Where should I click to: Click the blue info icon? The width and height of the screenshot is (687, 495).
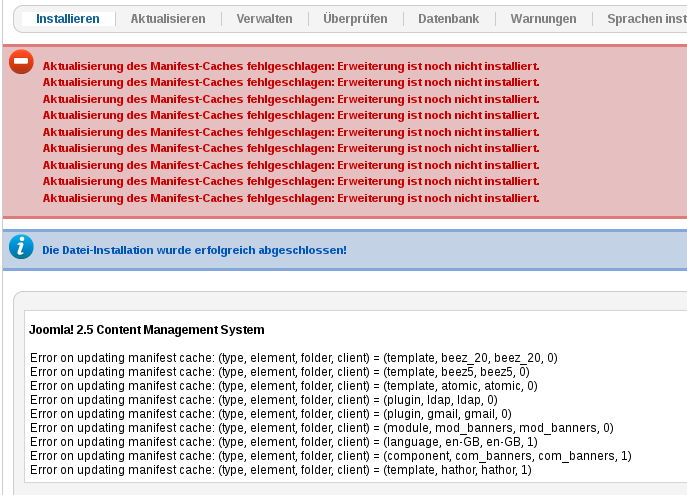(x=21, y=247)
